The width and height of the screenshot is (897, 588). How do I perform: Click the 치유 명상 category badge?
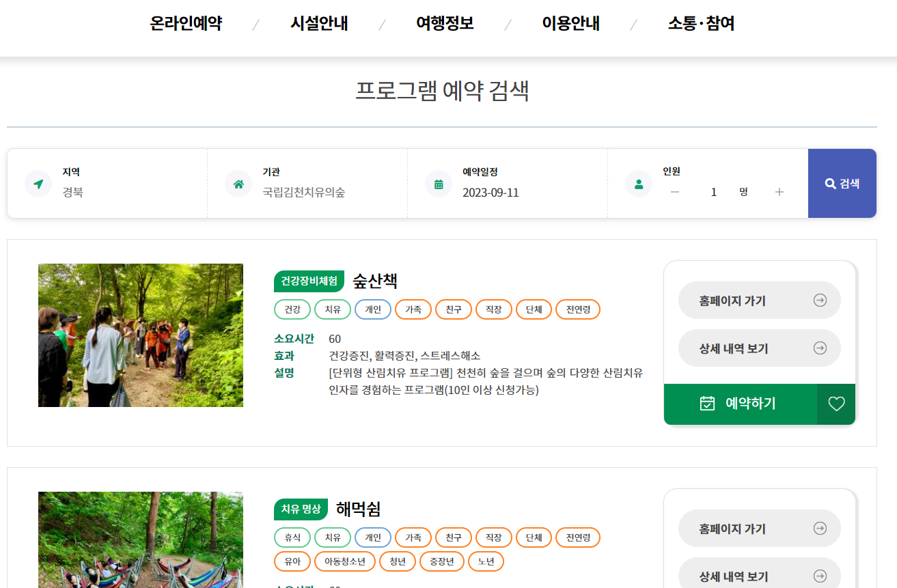click(301, 509)
